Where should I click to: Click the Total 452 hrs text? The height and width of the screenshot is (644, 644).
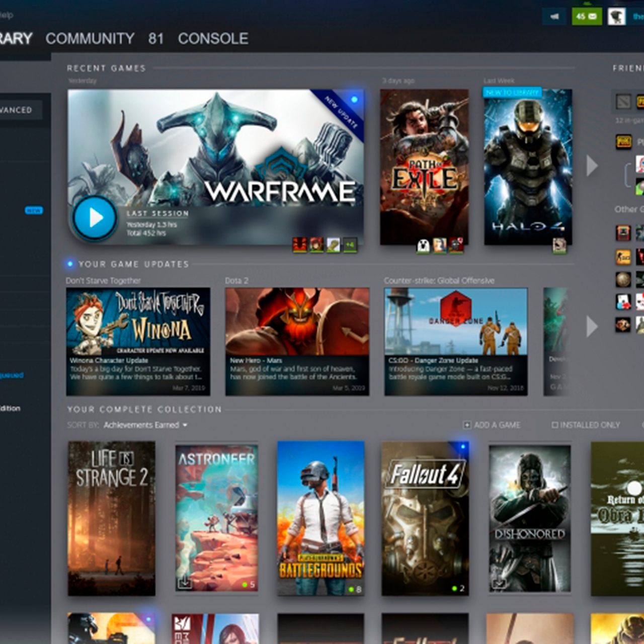click(x=146, y=233)
